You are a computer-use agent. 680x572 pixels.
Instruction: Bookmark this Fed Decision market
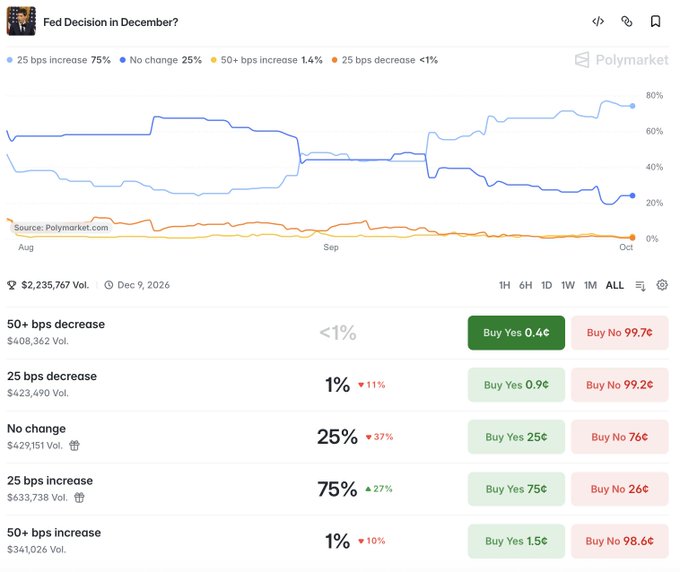(655, 21)
